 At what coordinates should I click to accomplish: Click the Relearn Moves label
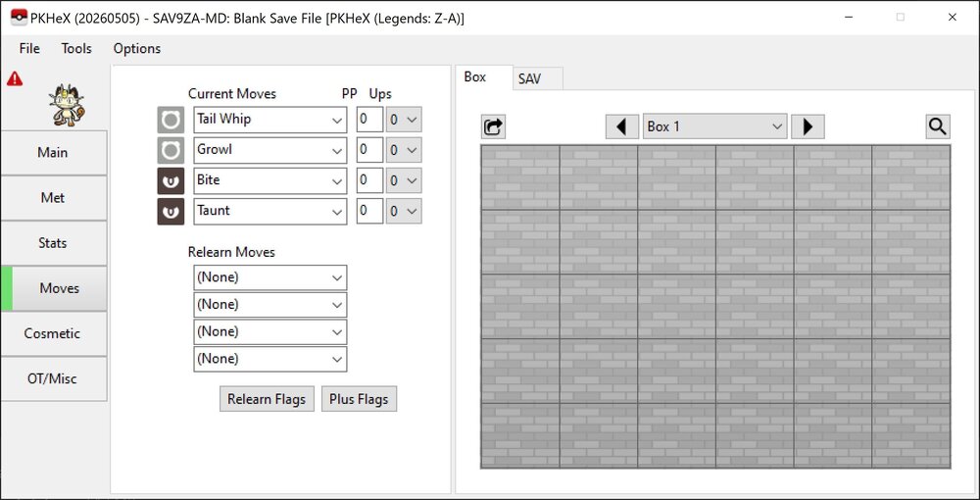231,253
